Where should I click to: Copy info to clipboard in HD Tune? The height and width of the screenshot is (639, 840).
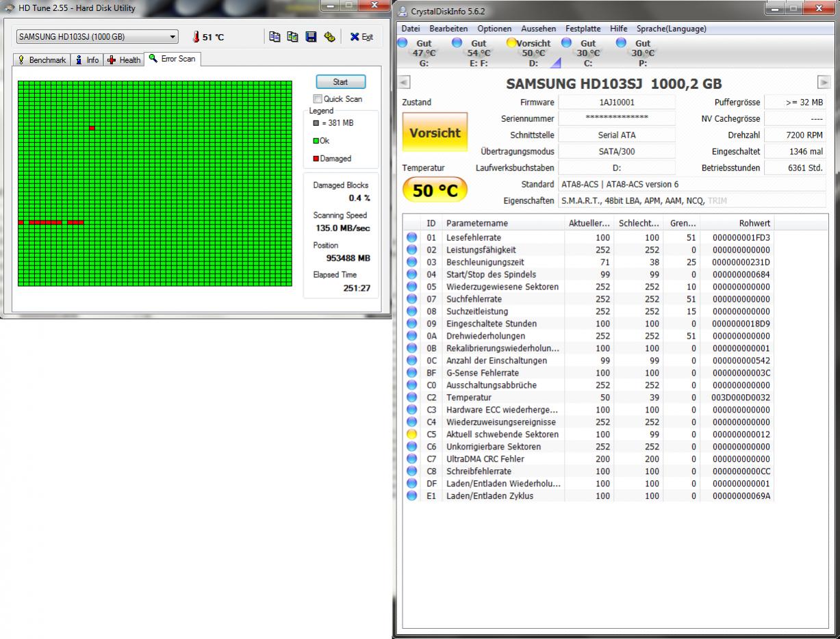(x=275, y=37)
